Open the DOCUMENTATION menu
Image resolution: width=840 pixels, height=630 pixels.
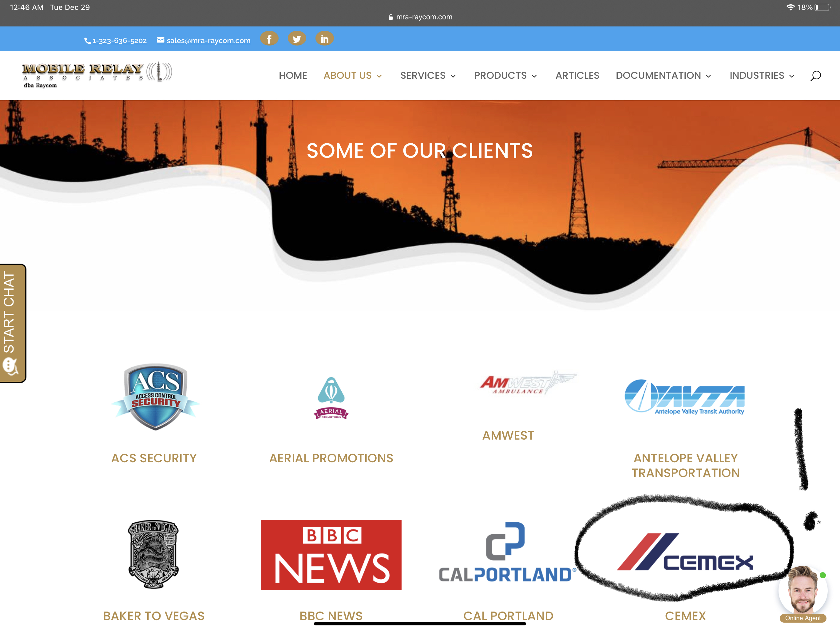pos(664,76)
